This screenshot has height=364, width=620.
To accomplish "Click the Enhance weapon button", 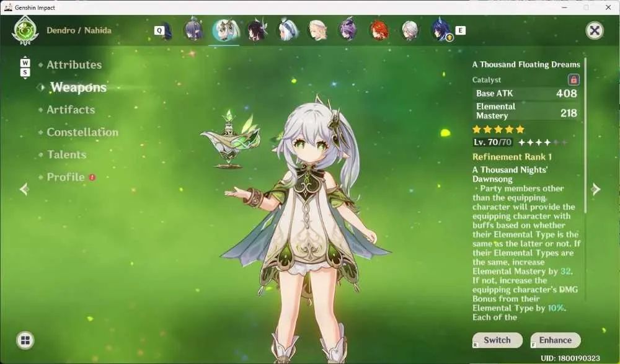I will click(555, 340).
